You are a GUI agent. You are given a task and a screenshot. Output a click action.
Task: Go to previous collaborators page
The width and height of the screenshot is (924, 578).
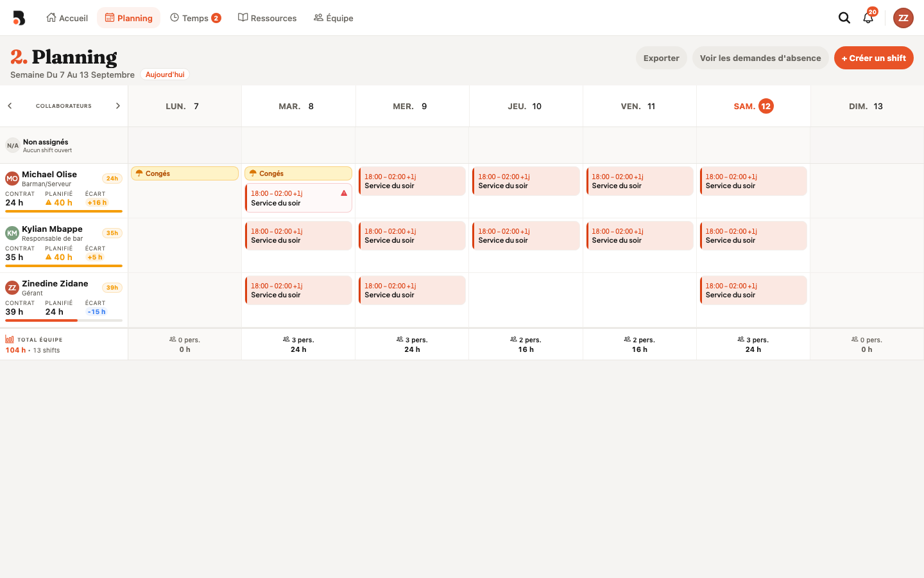point(10,106)
